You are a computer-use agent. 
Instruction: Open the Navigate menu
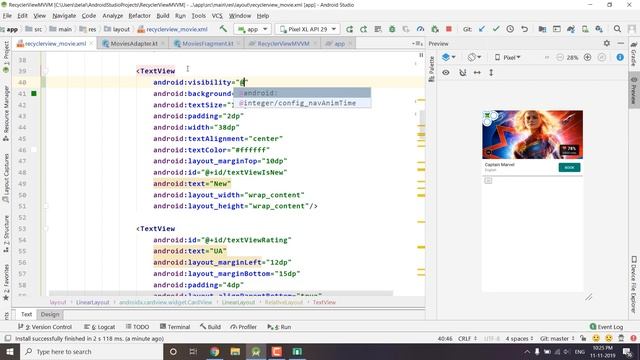point(64,16)
